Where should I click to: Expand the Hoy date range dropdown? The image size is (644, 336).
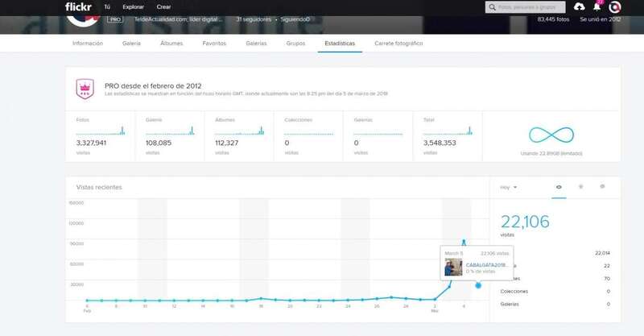[508, 187]
